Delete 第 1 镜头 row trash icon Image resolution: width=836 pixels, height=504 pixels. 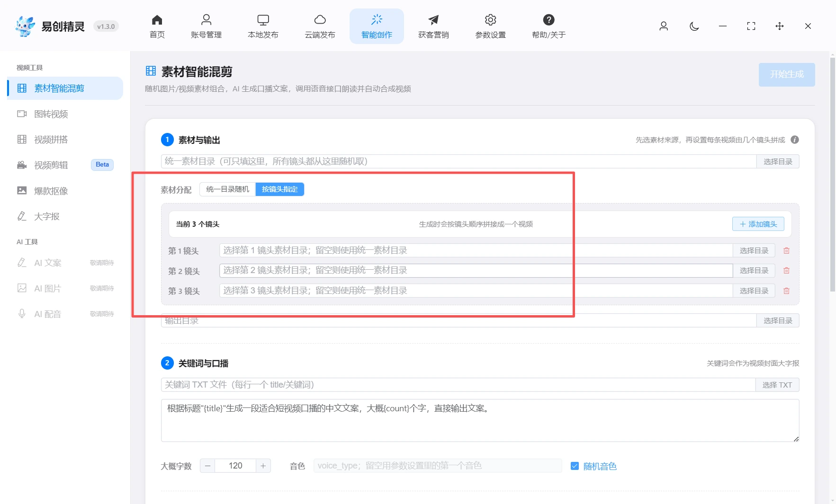pos(786,250)
